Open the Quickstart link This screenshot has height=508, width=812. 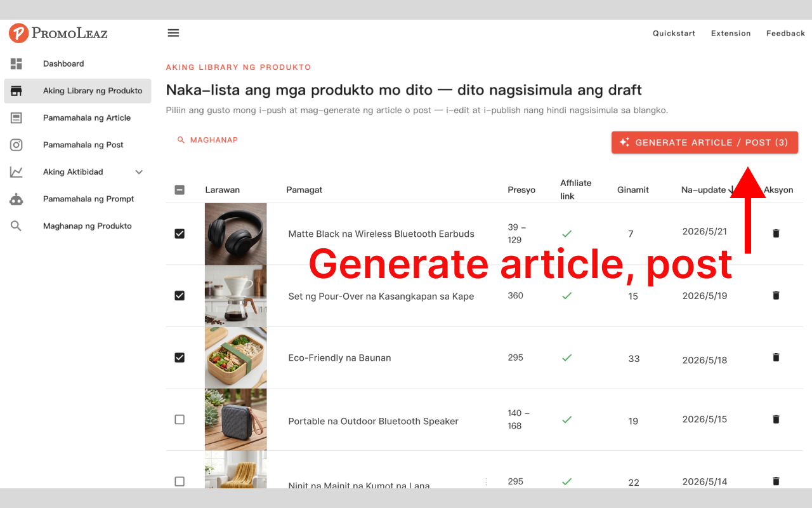click(674, 33)
